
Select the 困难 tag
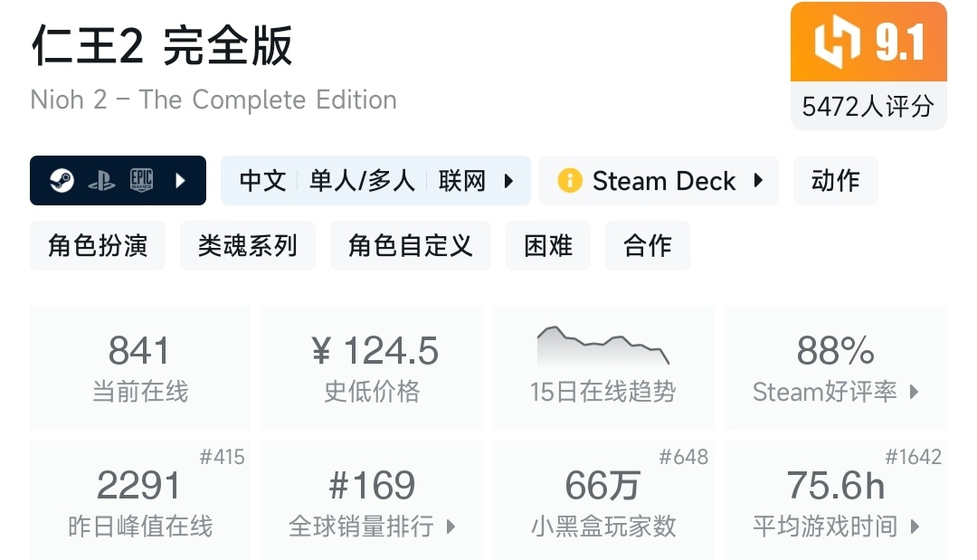pyautogui.click(x=548, y=246)
